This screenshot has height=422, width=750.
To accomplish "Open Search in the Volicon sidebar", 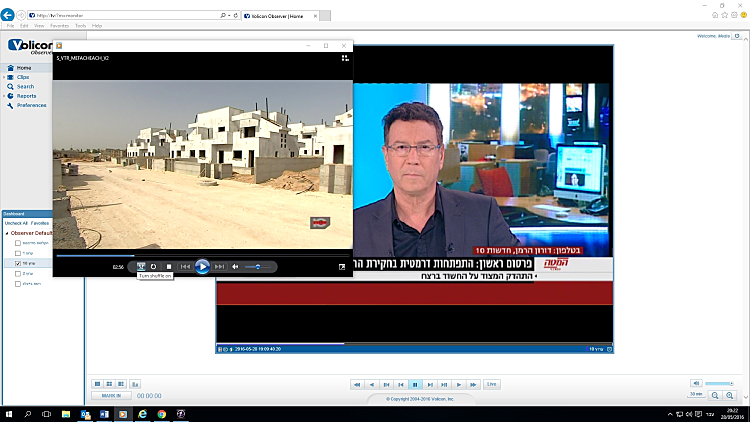I will pos(25,87).
